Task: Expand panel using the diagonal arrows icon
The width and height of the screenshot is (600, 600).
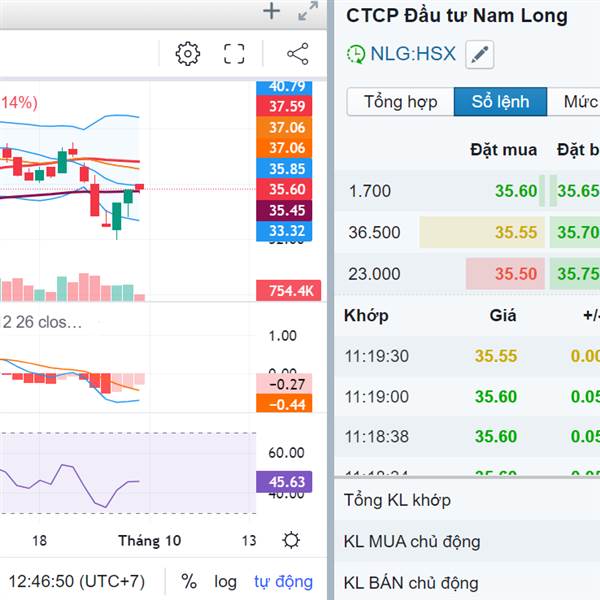Action: 308,11
